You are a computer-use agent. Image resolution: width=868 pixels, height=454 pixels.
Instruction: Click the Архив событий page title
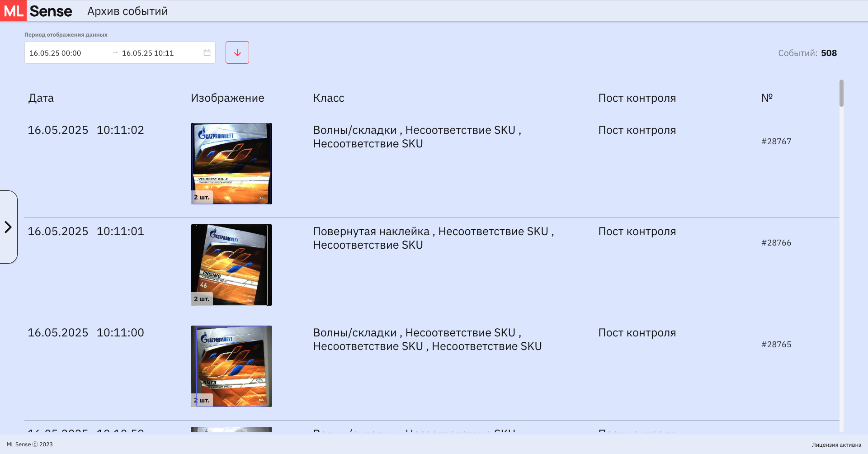click(127, 11)
